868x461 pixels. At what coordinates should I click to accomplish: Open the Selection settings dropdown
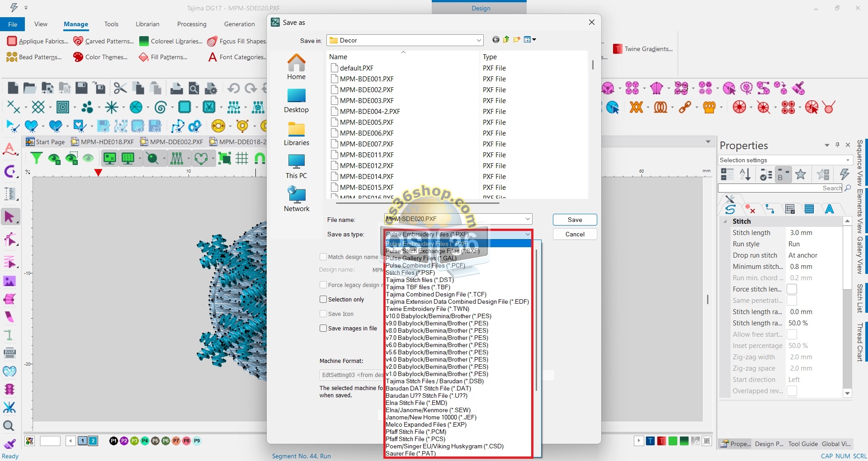point(848,160)
